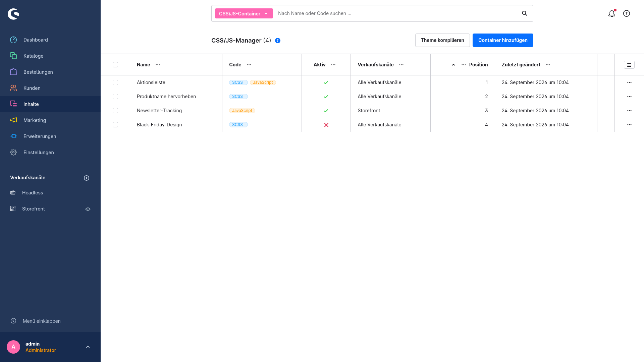Click Container hinzufügen button
The height and width of the screenshot is (362, 644).
[503, 40]
